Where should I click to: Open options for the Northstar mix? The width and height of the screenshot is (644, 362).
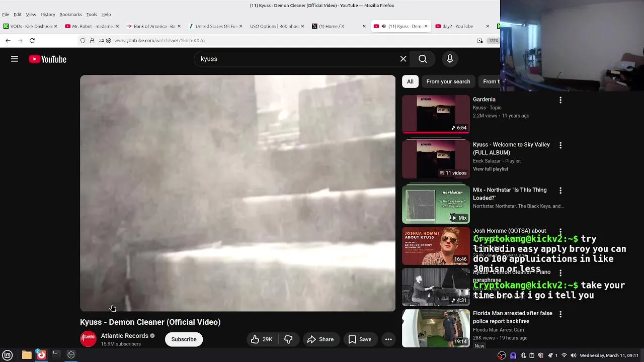pos(560,191)
